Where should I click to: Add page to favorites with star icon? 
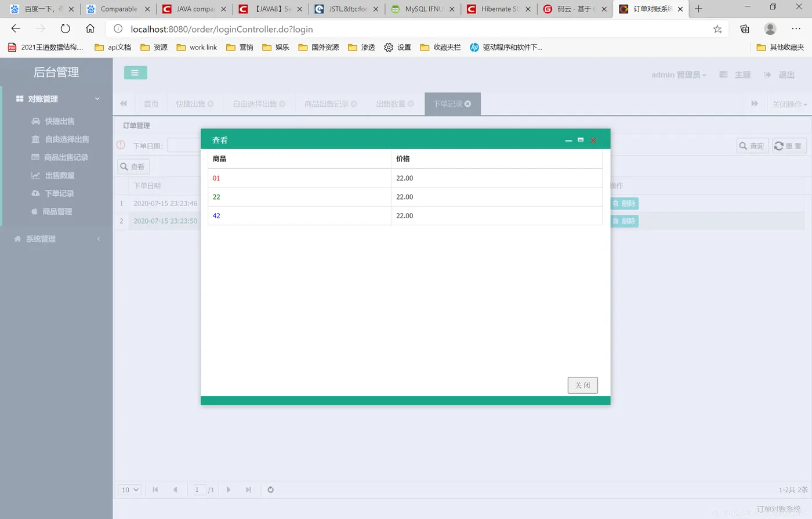(717, 29)
